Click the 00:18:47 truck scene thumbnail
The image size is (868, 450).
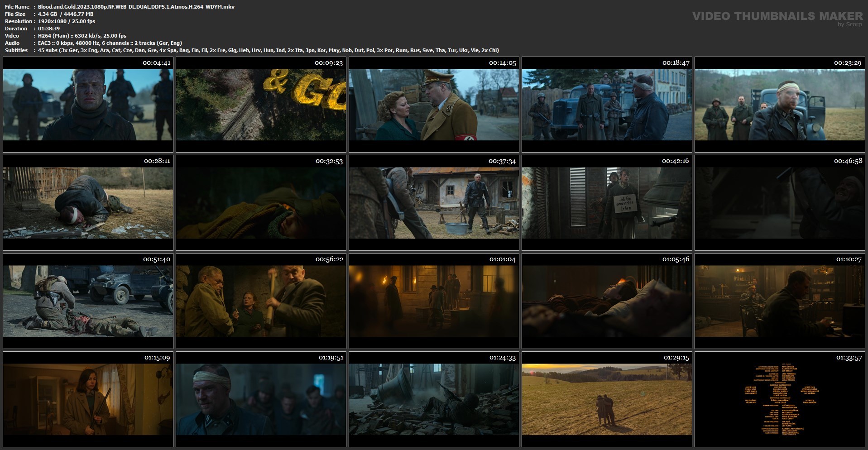607,105
